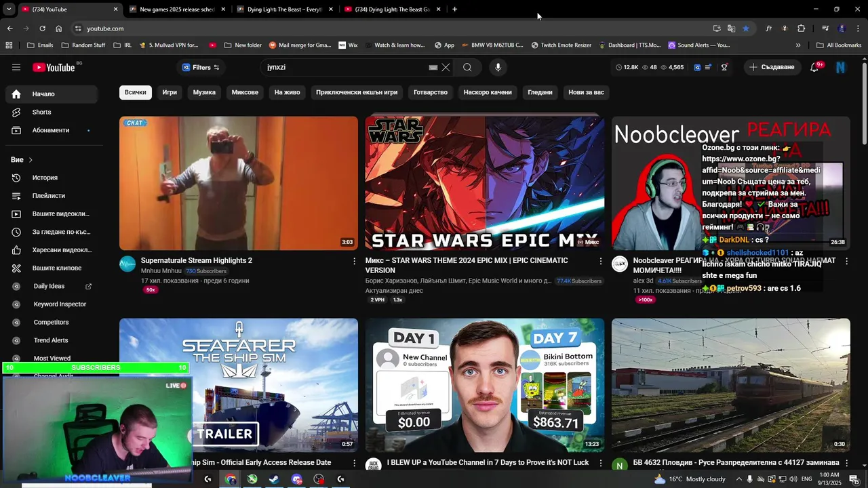868x488 pixels.
Task: Clear the search box with X icon
Action: [446, 67]
